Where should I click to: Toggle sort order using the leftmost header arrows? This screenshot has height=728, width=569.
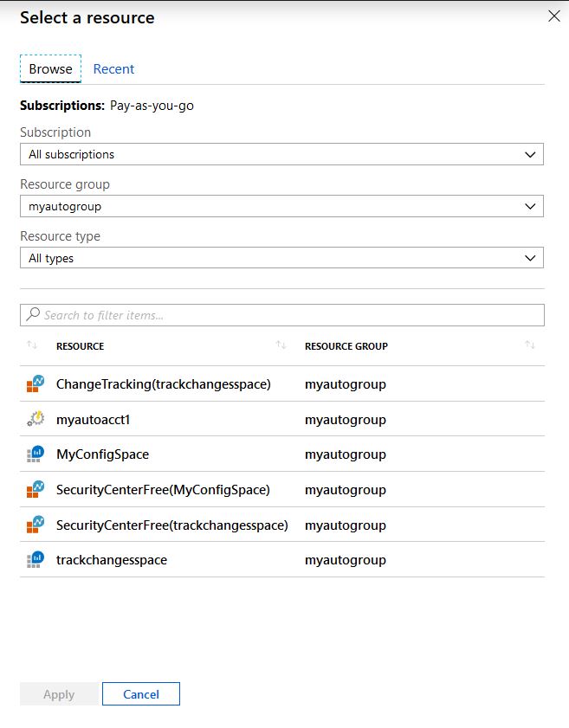[34, 345]
